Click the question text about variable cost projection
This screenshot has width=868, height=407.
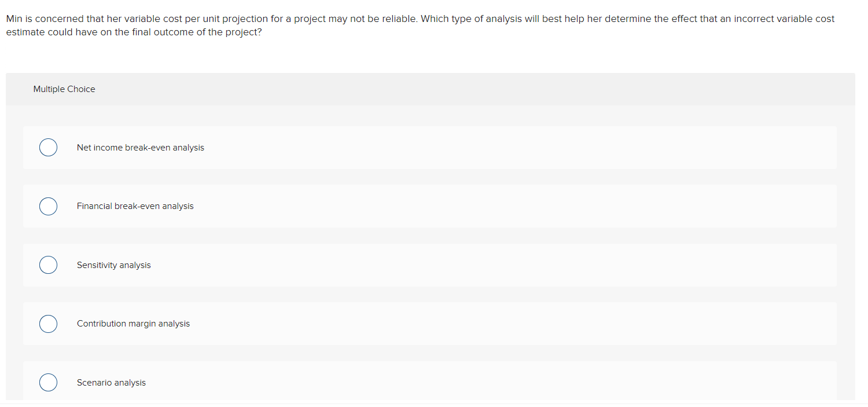click(x=420, y=25)
